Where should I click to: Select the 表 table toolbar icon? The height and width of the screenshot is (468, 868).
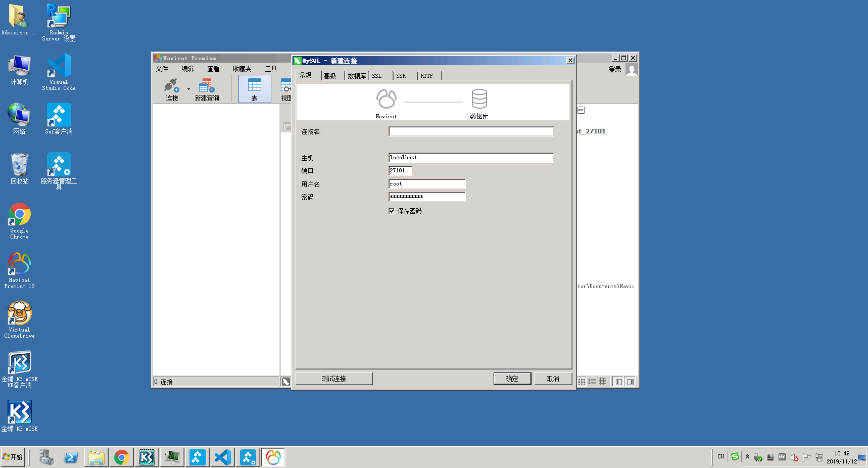(x=255, y=89)
